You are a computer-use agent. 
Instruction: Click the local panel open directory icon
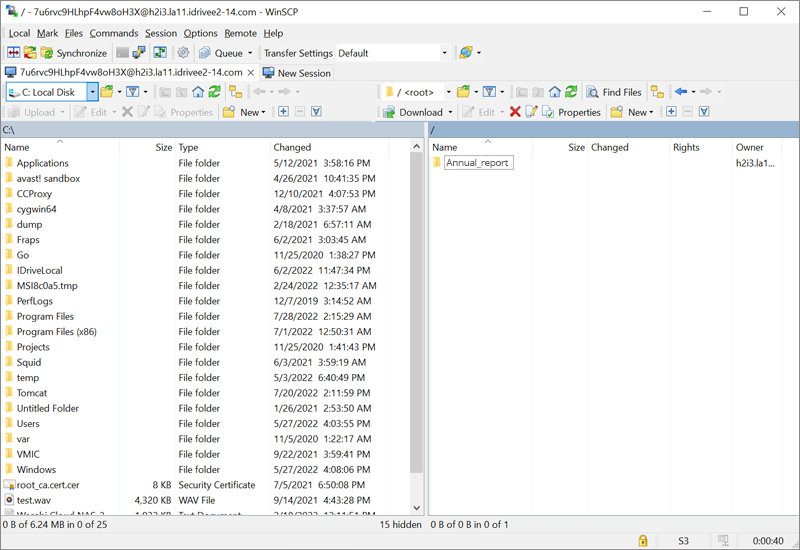107,92
